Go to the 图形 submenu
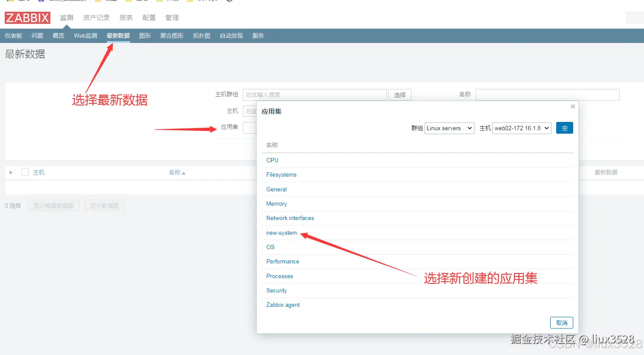The height and width of the screenshot is (355, 644). 145,36
